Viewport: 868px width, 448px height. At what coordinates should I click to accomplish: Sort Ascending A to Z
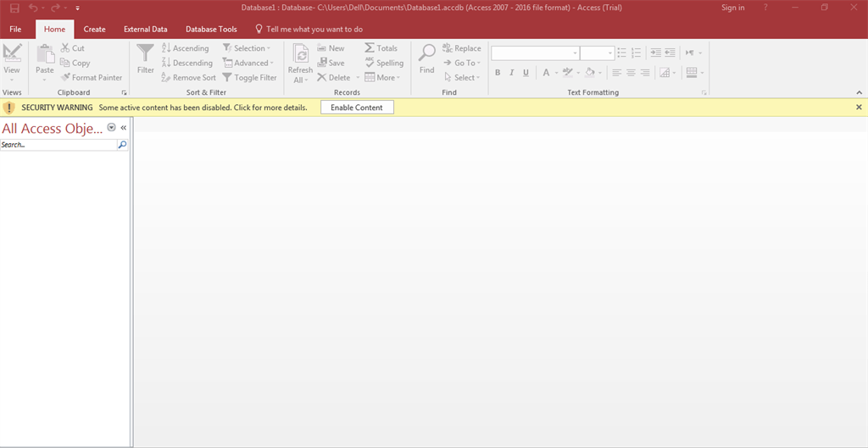185,48
